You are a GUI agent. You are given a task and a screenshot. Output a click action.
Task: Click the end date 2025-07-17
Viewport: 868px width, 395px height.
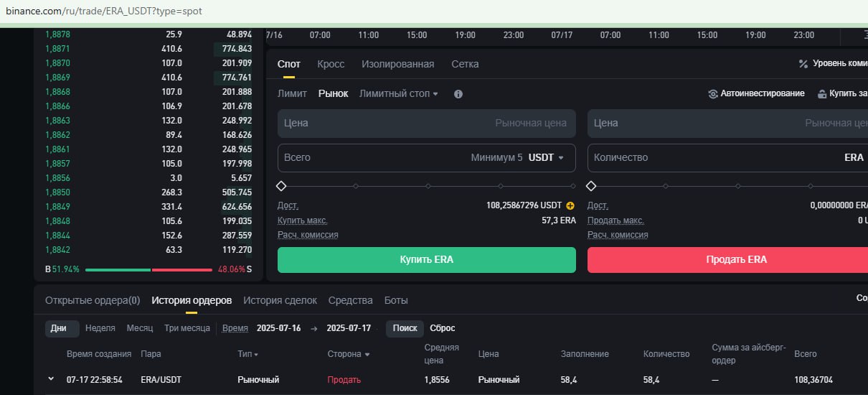[x=349, y=328]
